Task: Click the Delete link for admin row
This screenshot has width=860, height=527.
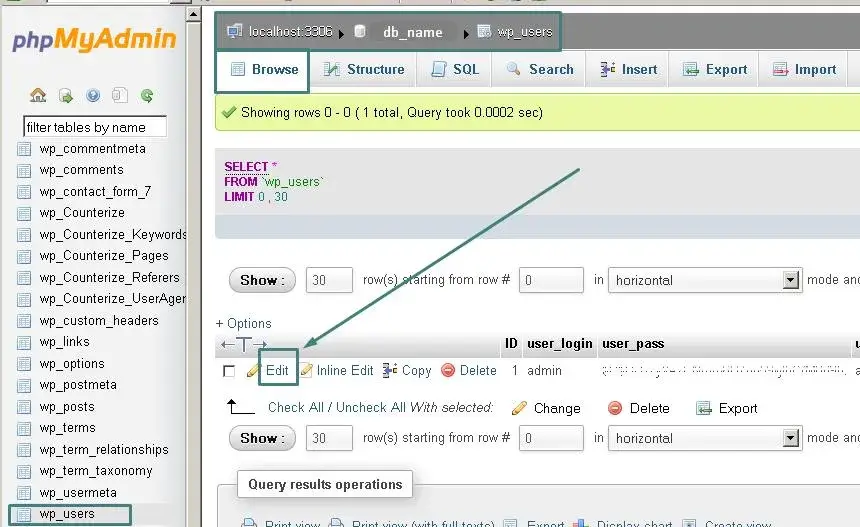Action: pyautogui.click(x=478, y=371)
